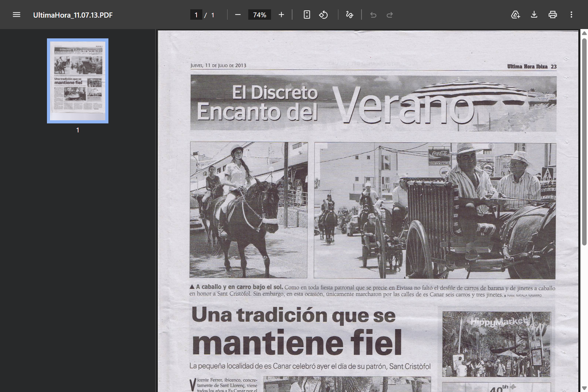Click the scrollbar down arrow
Screen dimensions: 588x392
(584, 388)
